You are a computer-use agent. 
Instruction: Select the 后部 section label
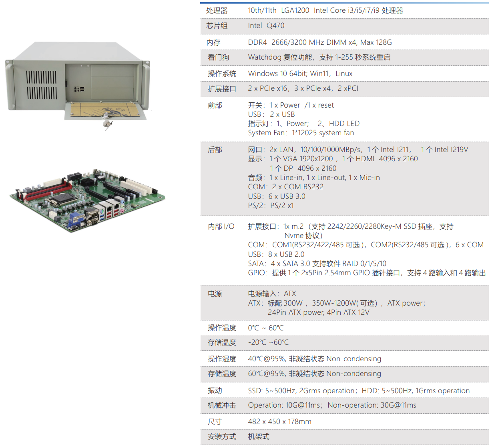click(x=215, y=150)
